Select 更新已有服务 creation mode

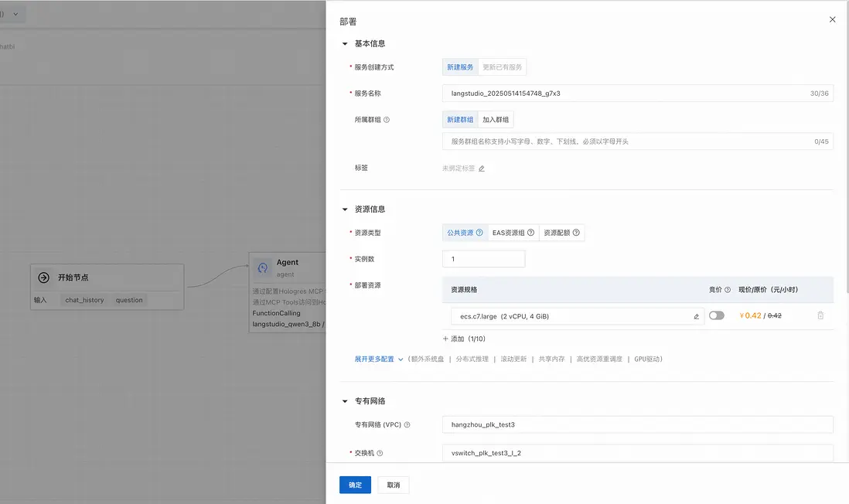503,67
